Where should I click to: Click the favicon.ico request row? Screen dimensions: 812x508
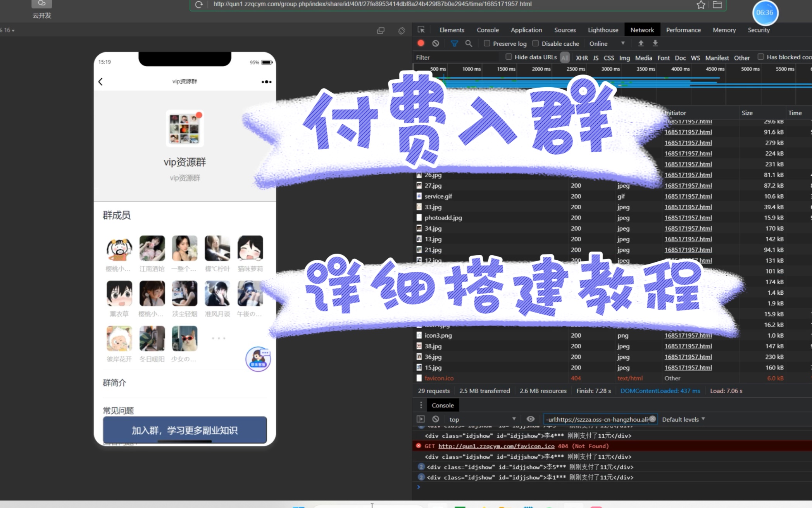point(439,378)
